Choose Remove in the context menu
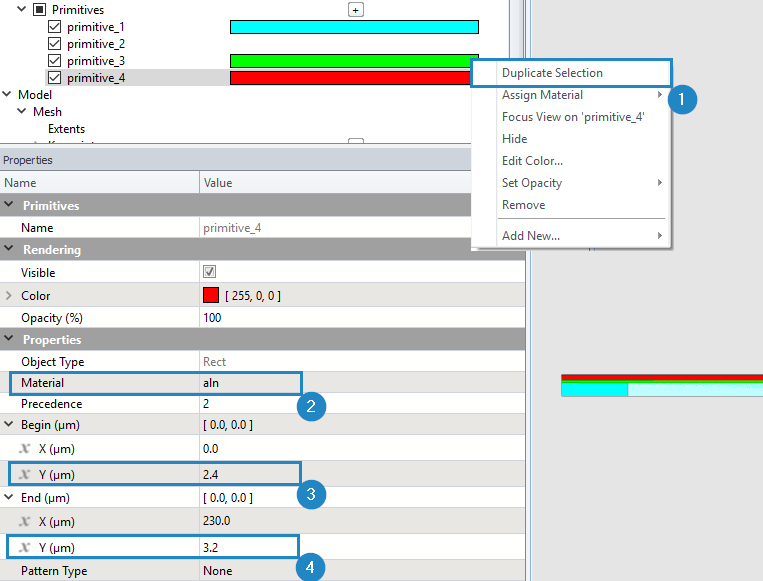 [x=571, y=204]
